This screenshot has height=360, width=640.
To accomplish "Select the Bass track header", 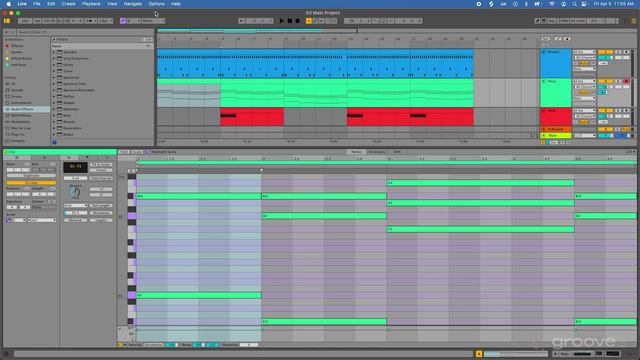I will coord(556,117).
